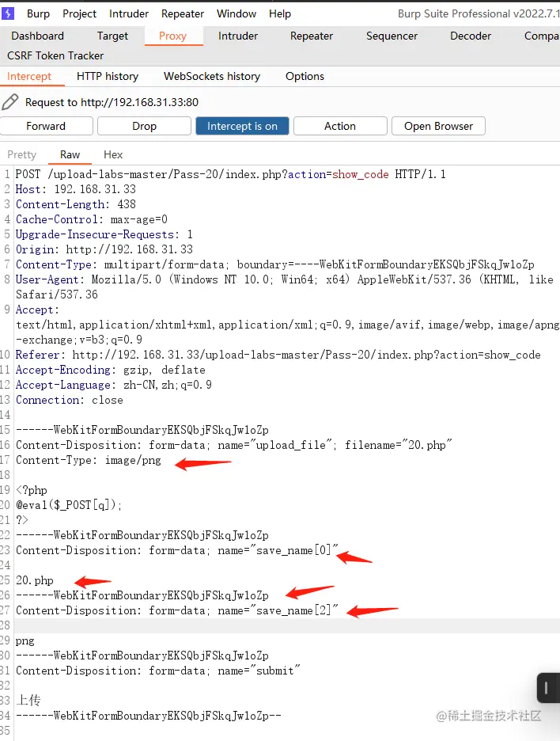The height and width of the screenshot is (741, 560).
Task: Open the Repeater menu in the menu bar
Action: 182,13
